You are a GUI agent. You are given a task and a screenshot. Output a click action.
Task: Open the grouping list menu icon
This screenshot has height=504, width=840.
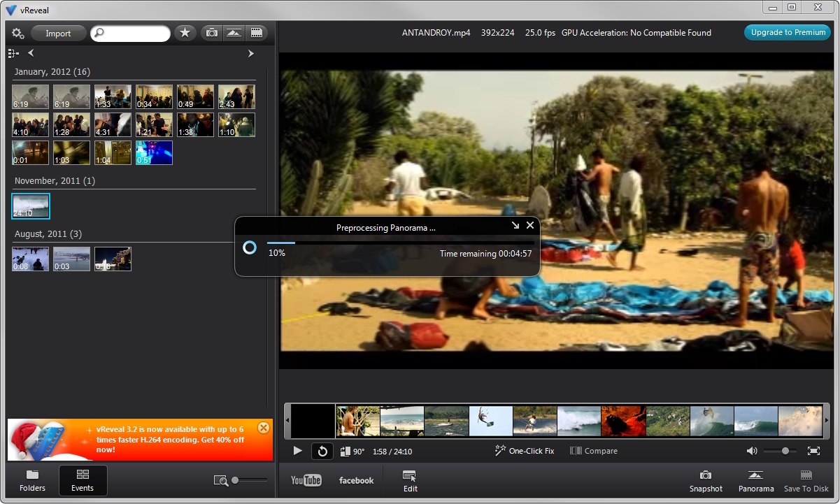click(13, 53)
